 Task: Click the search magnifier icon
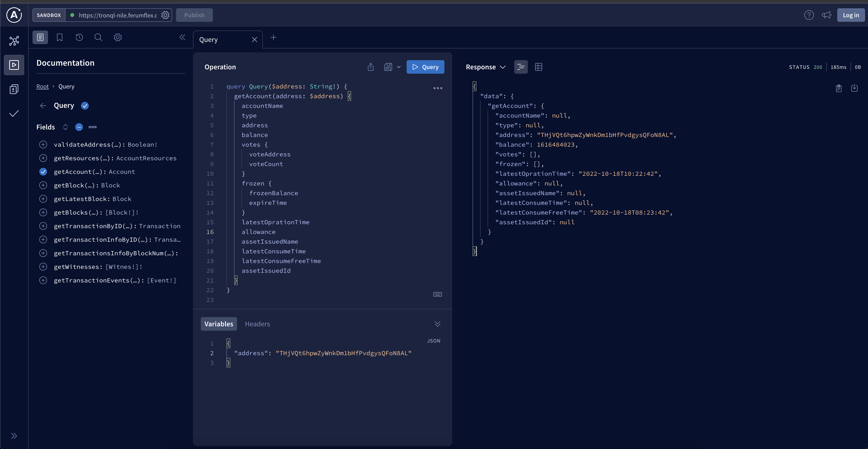point(98,37)
